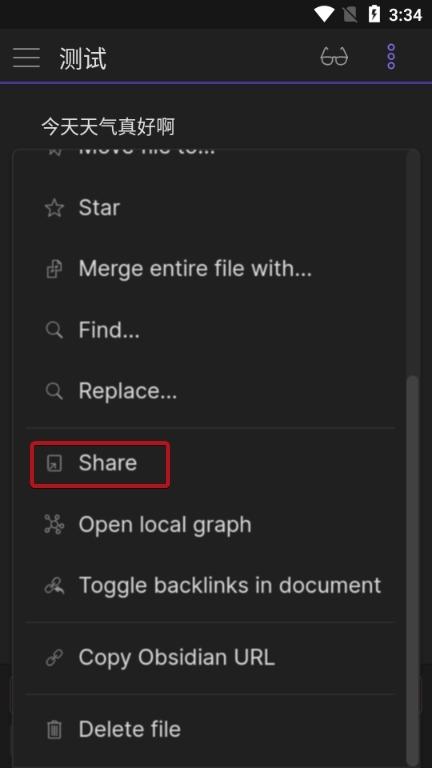Screen dimensions: 432x768
Task: Open Find... from the menu
Action: (x=210, y=330)
